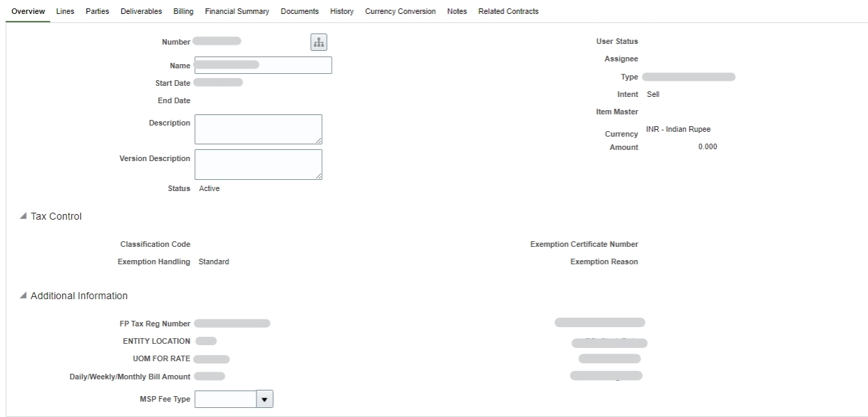
Task: Open the Currency Conversion tab
Action: coord(399,11)
